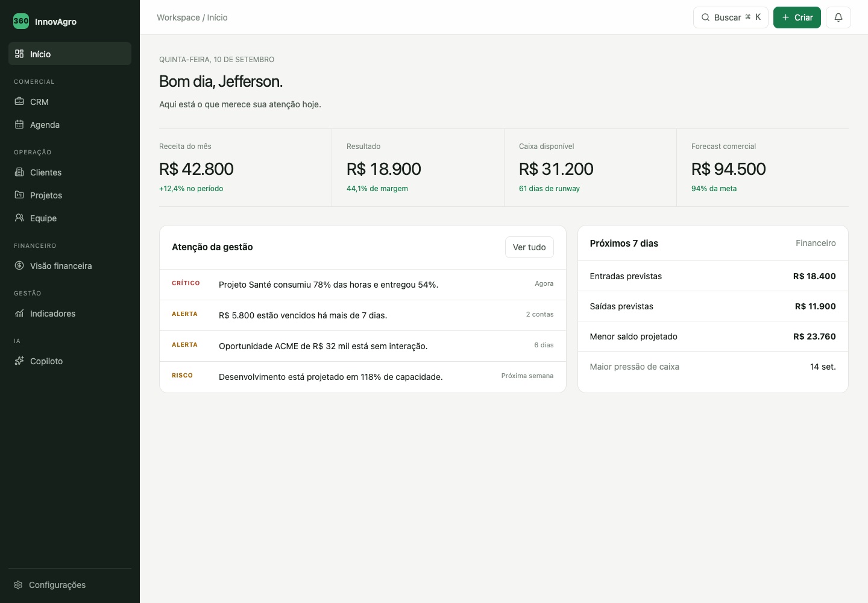Click the Clientes building icon
This screenshot has width=868, height=603.
click(x=19, y=172)
